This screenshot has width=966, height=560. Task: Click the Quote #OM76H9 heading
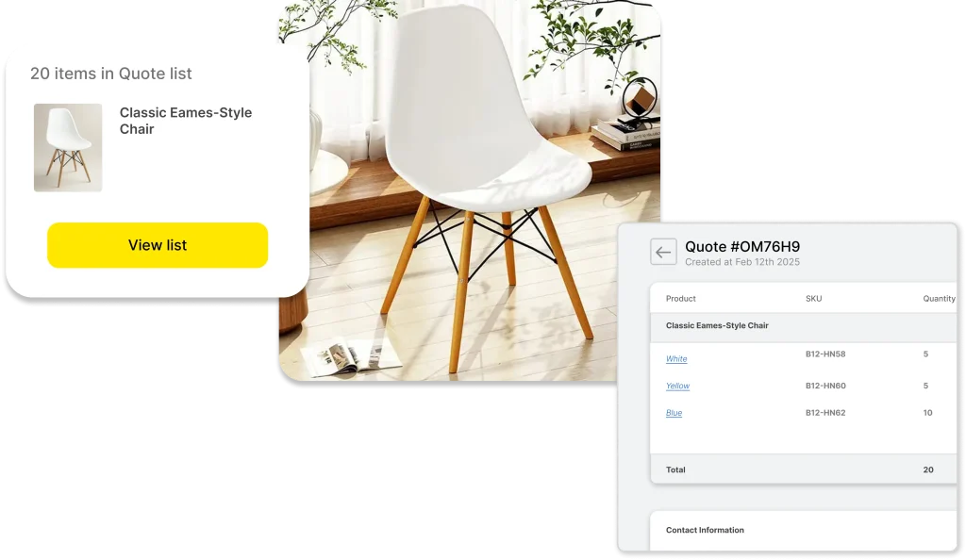click(742, 247)
